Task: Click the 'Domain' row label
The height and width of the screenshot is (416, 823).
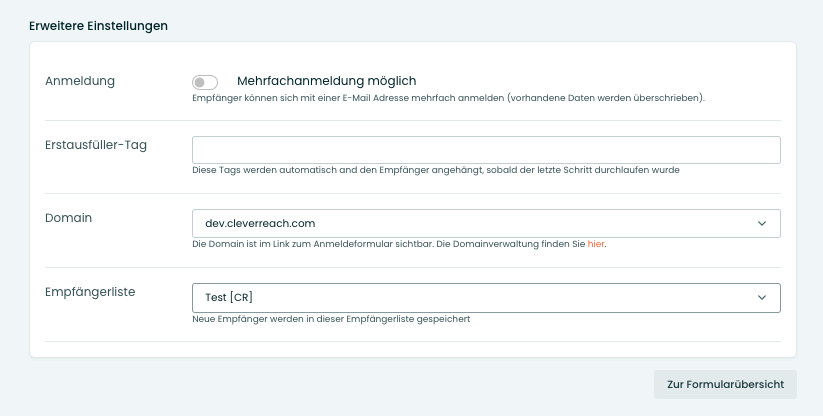Action: (68, 218)
